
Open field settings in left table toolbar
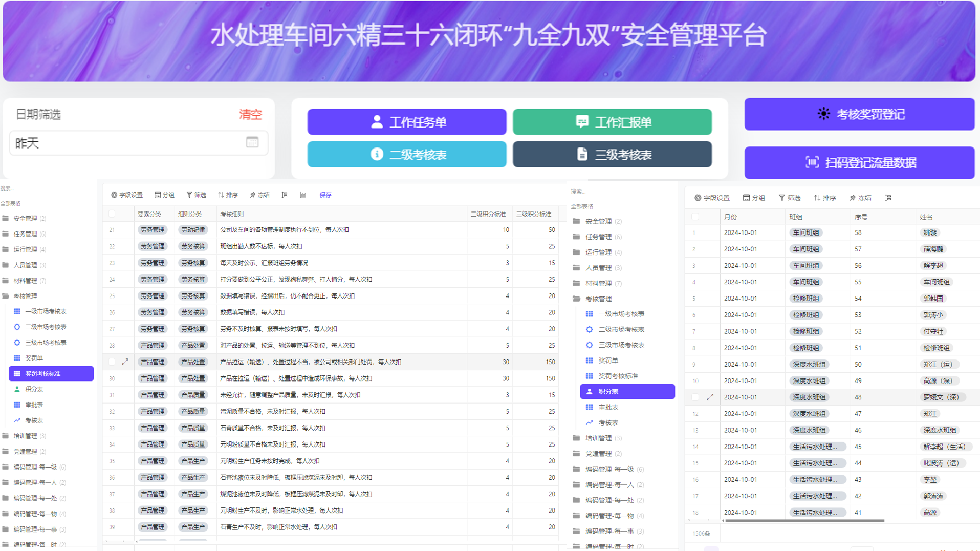(x=127, y=195)
